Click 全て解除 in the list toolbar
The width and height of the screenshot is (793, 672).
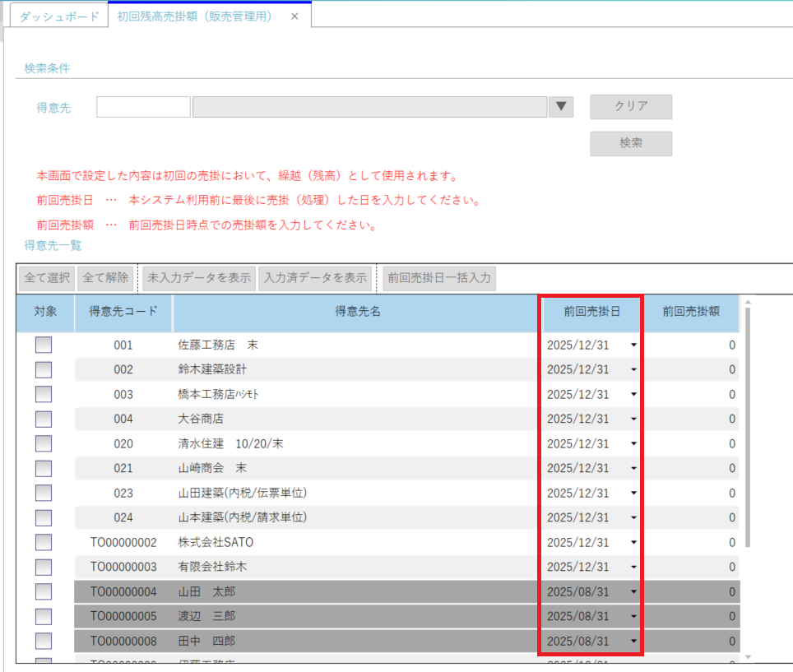[x=105, y=278]
